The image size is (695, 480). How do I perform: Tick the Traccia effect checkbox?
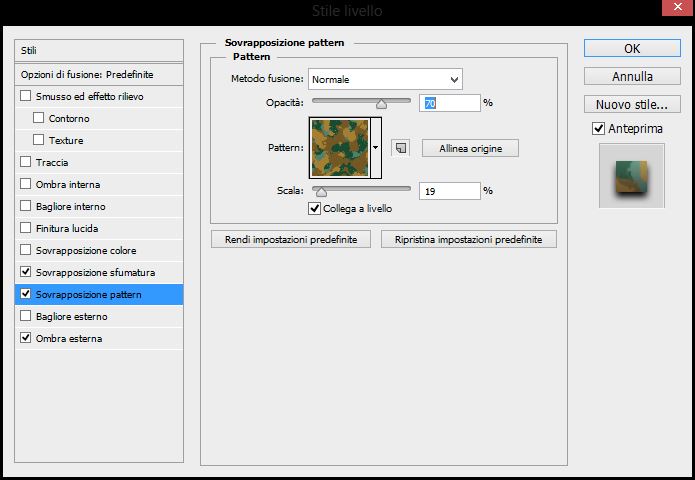[x=26, y=162]
